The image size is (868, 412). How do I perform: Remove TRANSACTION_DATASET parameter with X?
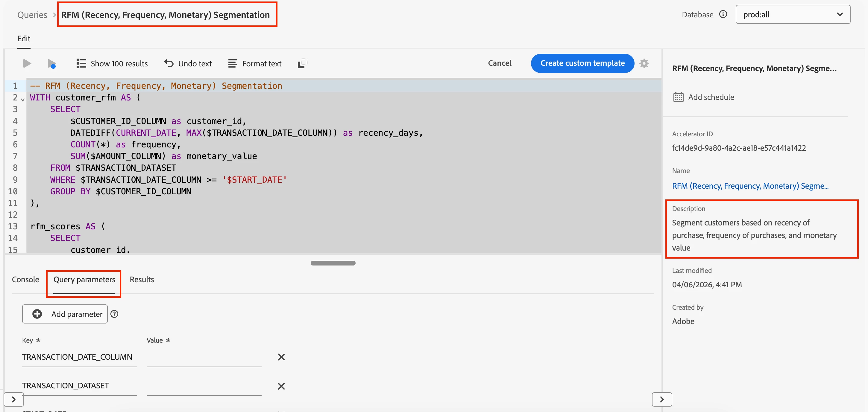pos(281,386)
